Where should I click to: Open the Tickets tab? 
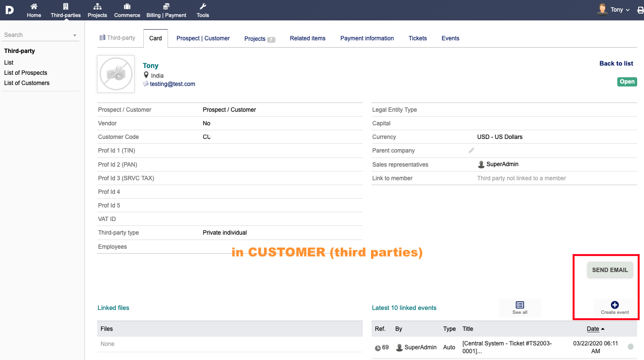pos(418,38)
